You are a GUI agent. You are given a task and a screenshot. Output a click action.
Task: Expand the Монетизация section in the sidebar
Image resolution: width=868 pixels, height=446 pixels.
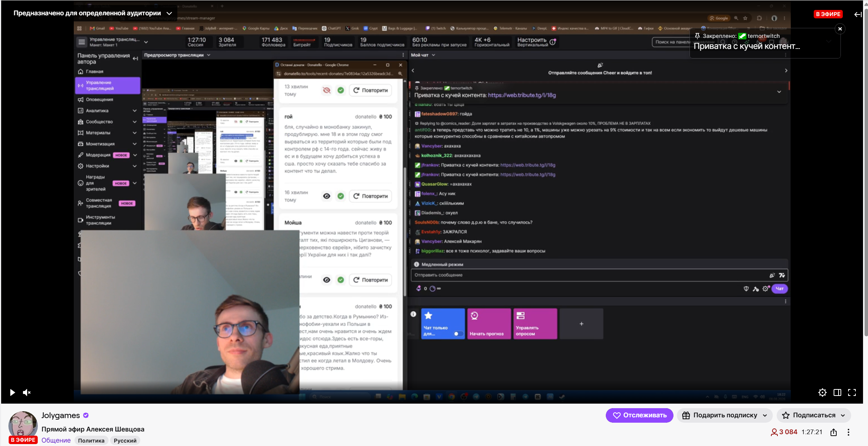(135, 144)
